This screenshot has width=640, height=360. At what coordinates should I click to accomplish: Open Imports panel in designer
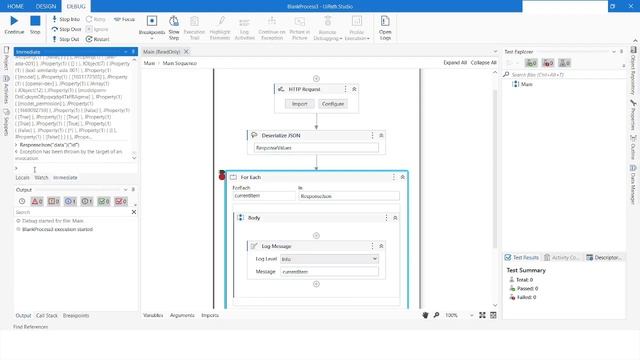click(x=210, y=315)
